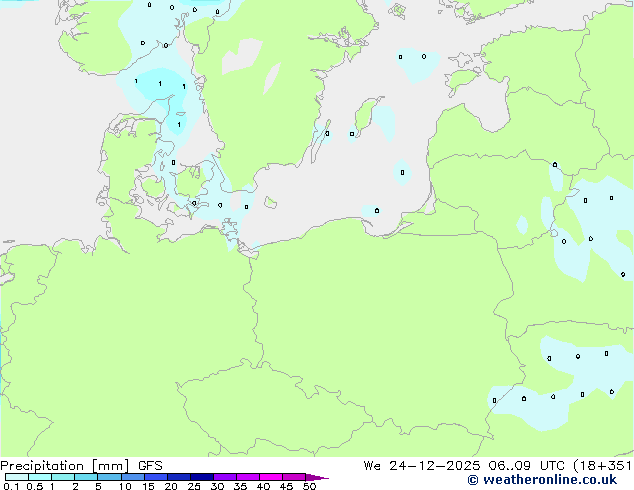The width and height of the screenshot is (634, 490).
Task: Click the arrow-shaped above-50 mm legend tip
Action: 317,477
